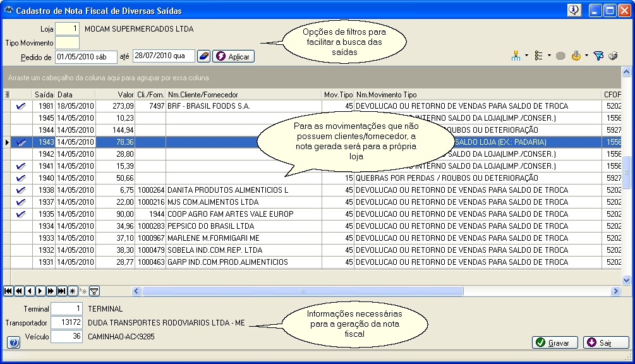Open the help question mark icon
The image size is (635, 364).
(x=13, y=343)
